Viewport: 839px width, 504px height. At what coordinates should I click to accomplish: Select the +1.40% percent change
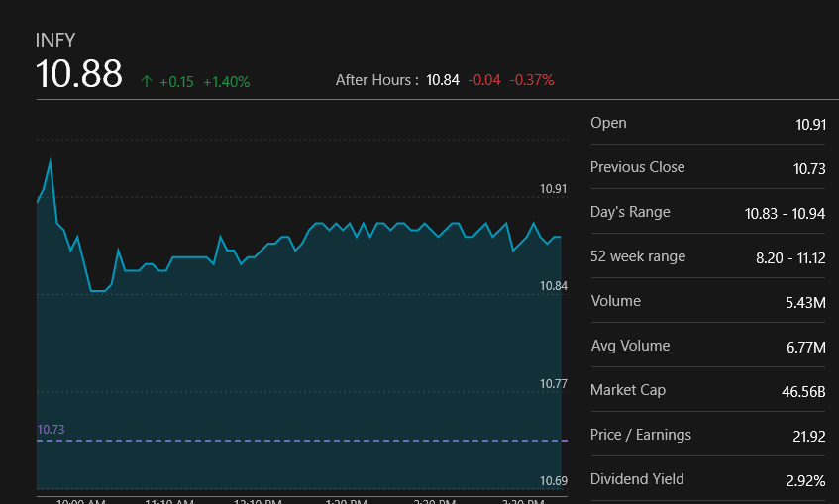point(226,81)
